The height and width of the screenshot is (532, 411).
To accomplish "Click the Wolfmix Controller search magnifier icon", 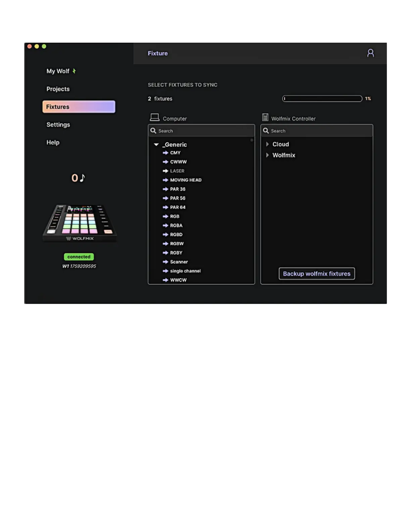I will [x=266, y=131].
